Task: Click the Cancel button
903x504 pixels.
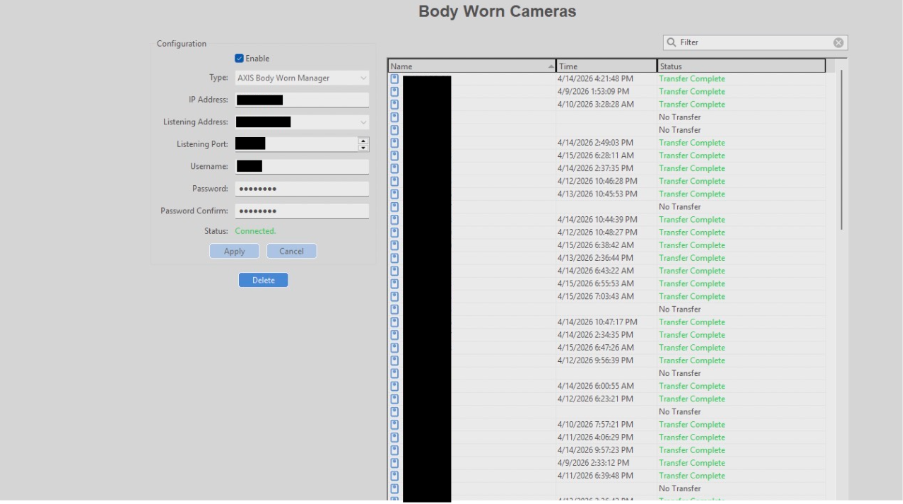Action: coord(291,251)
